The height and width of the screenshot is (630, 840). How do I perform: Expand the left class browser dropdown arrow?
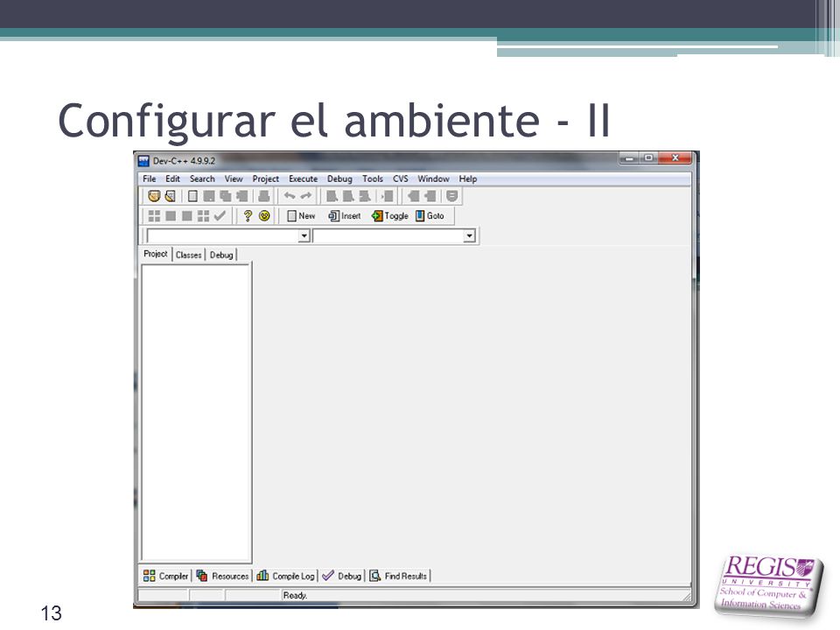[x=304, y=235]
